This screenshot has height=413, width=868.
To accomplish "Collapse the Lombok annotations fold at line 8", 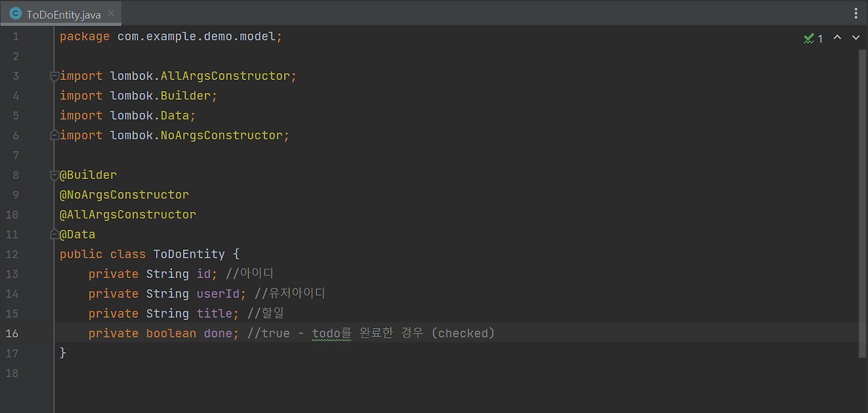I will point(54,175).
